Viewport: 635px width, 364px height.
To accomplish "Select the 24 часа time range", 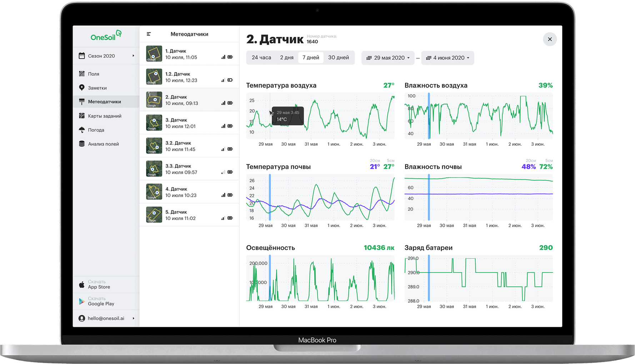I will click(261, 58).
